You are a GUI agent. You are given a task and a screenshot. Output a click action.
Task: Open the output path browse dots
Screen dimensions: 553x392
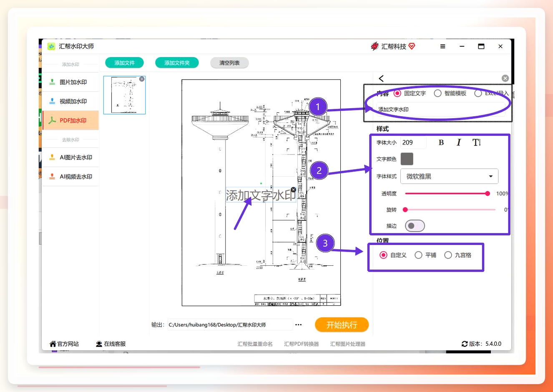coord(298,325)
